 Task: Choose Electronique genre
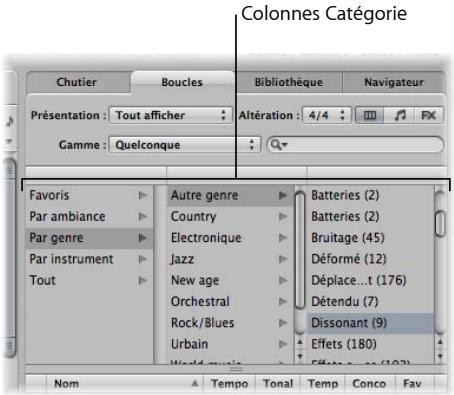click(x=230, y=238)
